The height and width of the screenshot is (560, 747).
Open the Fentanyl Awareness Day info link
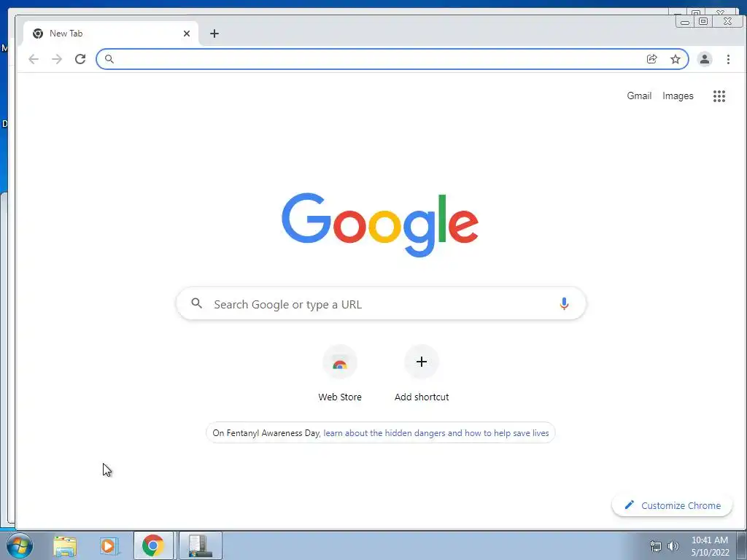point(436,433)
